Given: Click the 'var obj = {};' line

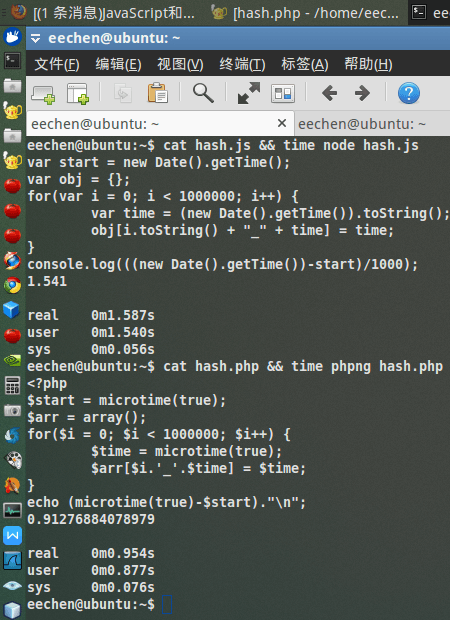Looking at the screenshot, I should pos(78,179).
